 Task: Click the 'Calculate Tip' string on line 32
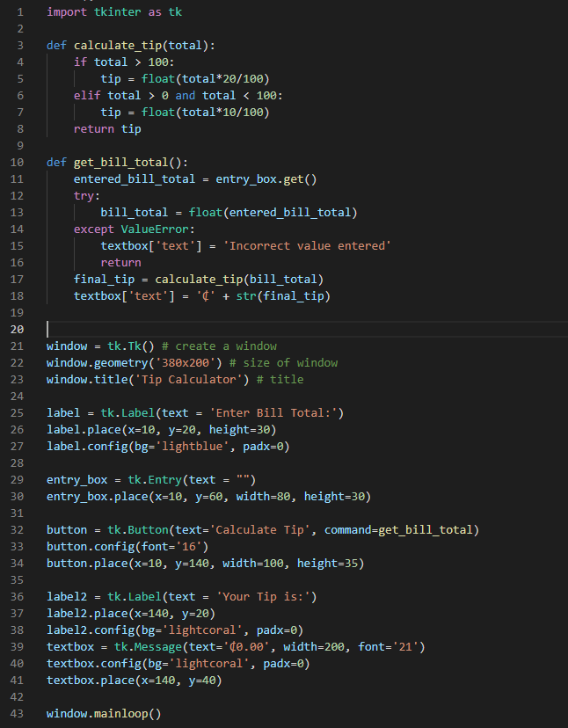pyautogui.click(x=259, y=530)
